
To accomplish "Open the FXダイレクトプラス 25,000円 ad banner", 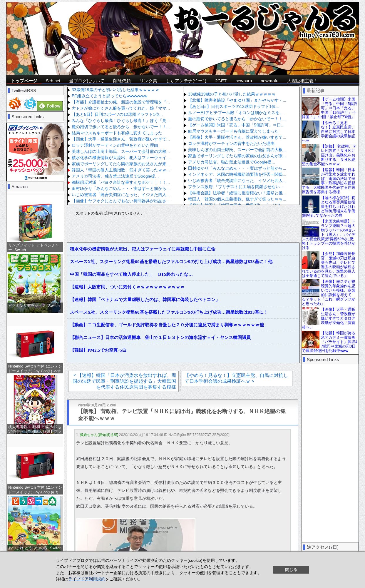I will click(x=35, y=152).
